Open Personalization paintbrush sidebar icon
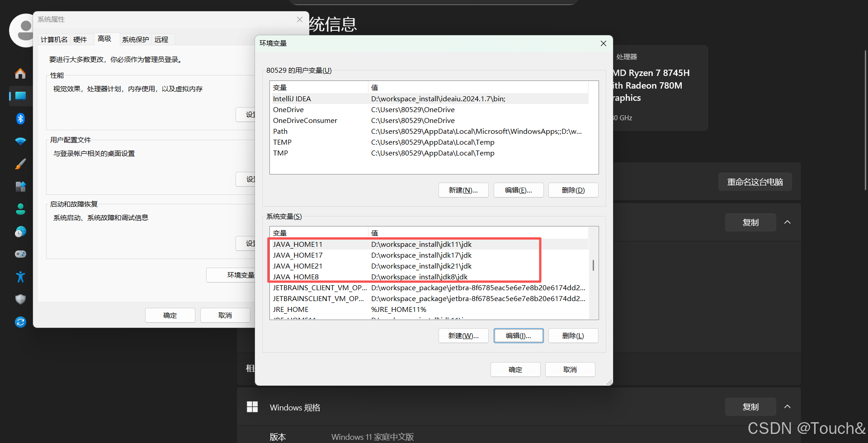 [x=20, y=164]
